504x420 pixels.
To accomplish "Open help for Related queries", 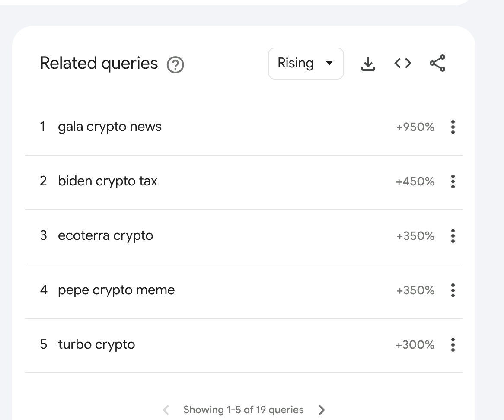I will [x=175, y=64].
